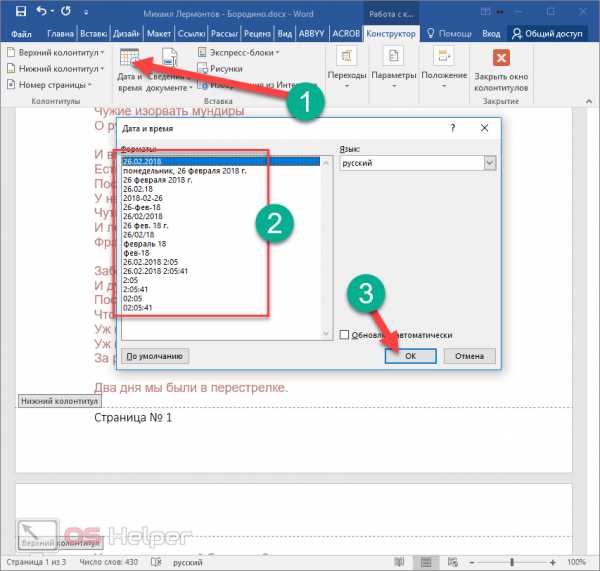The height and width of the screenshot is (571, 600).
Task: Open the ACROBAT tab
Action: pos(346,34)
